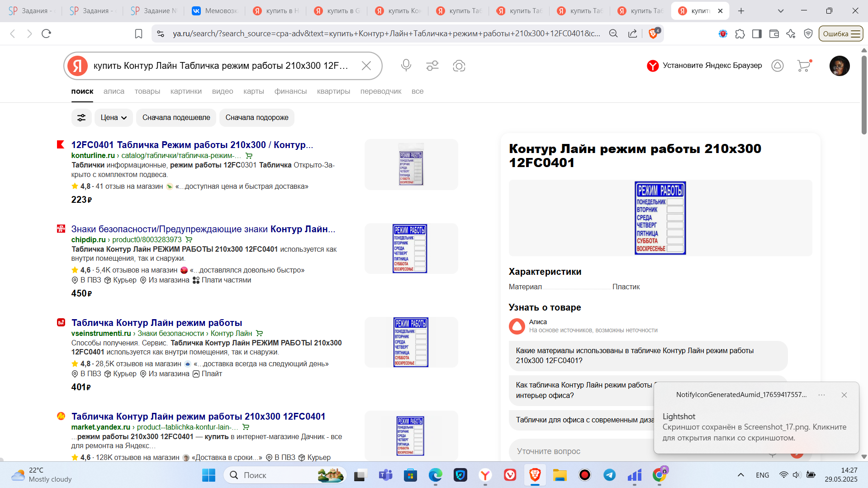This screenshot has height=488, width=868.
Task: Open new browser tab with plus
Action: [741, 11]
